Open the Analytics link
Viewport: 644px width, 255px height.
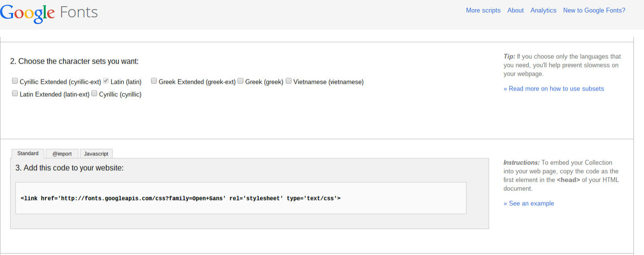point(543,11)
